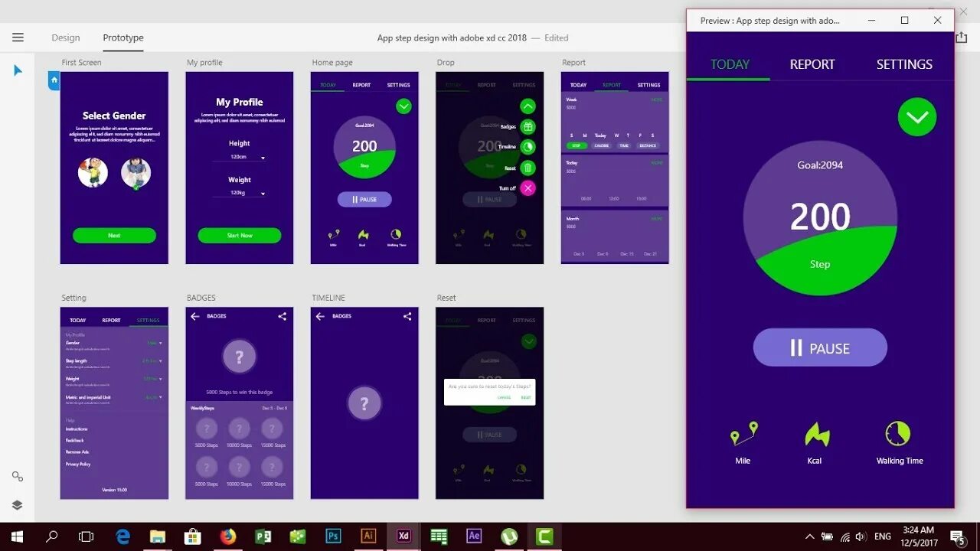980x551 pixels.
Task: Open Firefox from the taskbar
Action: (227, 536)
